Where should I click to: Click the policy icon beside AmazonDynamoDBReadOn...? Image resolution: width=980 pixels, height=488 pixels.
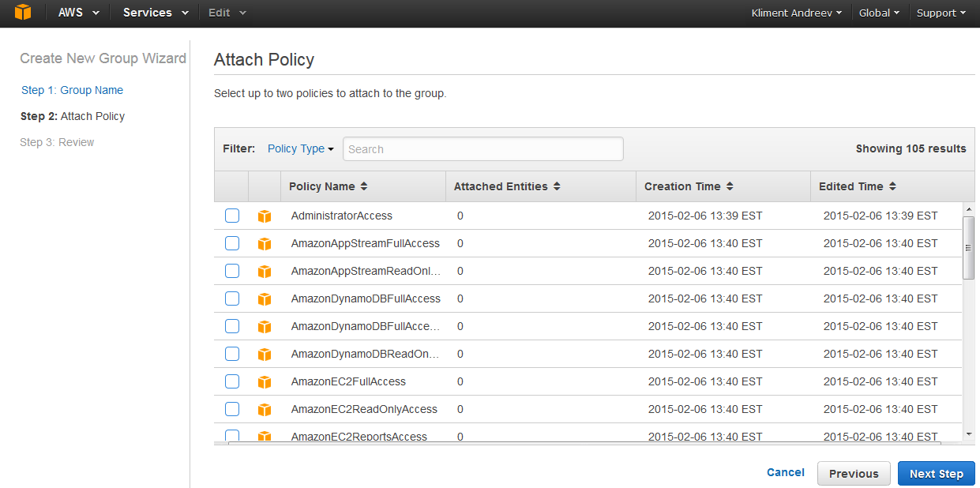(265, 355)
